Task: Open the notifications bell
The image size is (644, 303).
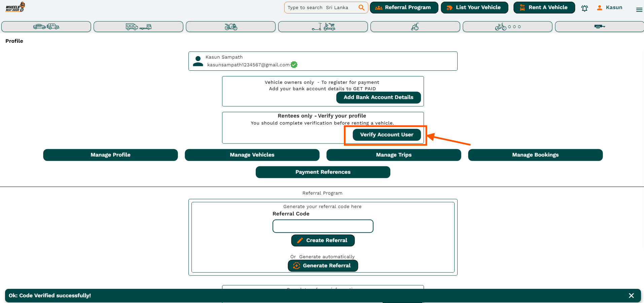Action: [584, 8]
